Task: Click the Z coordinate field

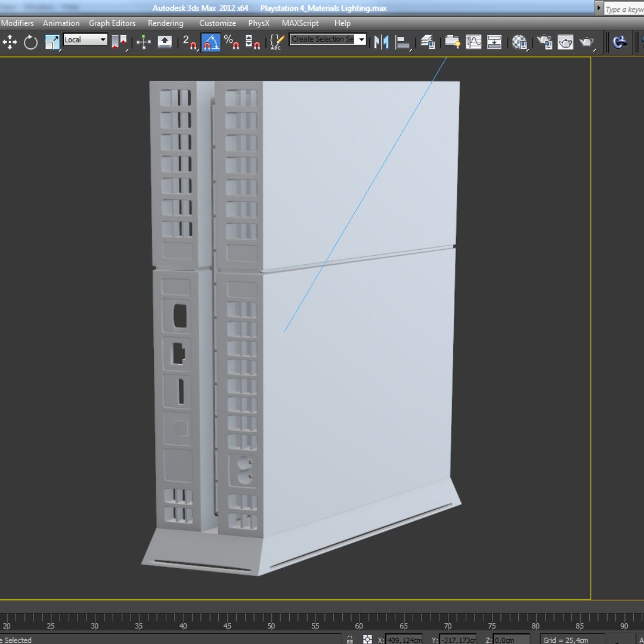Action: 511,639
